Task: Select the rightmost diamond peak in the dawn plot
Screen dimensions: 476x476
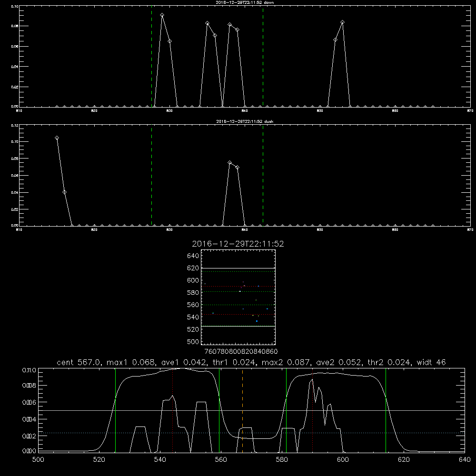Action: [x=342, y=22]
